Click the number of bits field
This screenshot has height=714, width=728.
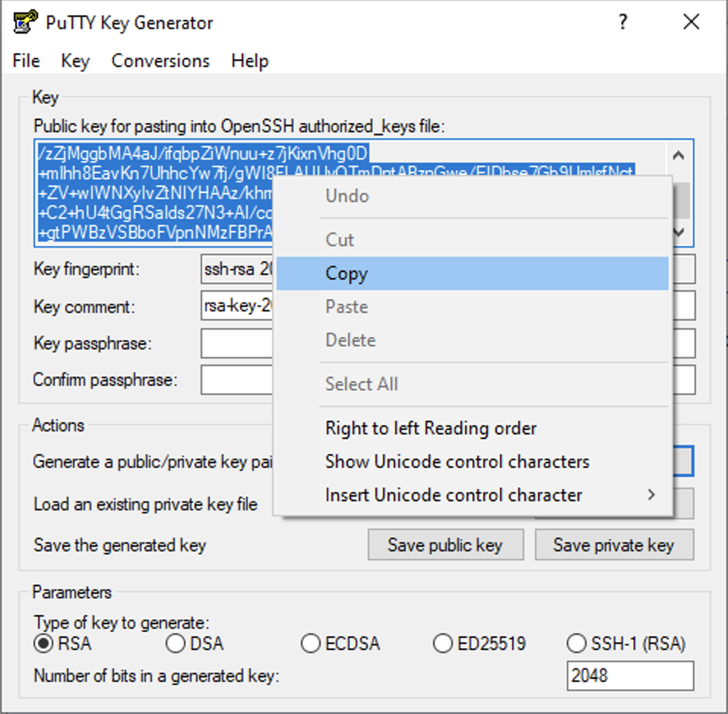click(x=630, y=675)
